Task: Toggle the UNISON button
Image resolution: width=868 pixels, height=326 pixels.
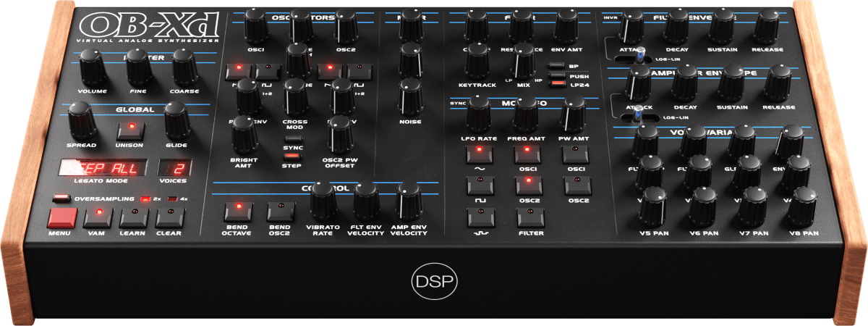Action: tap(132, 131)
